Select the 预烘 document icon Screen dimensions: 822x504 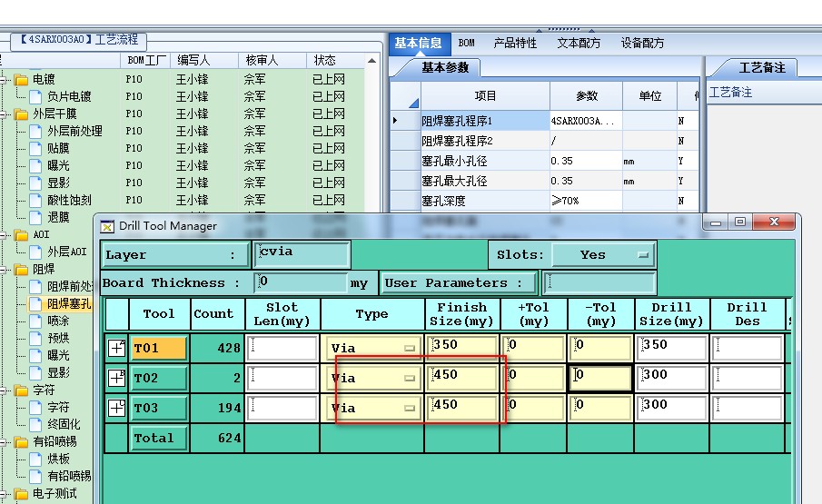(35, 339)
